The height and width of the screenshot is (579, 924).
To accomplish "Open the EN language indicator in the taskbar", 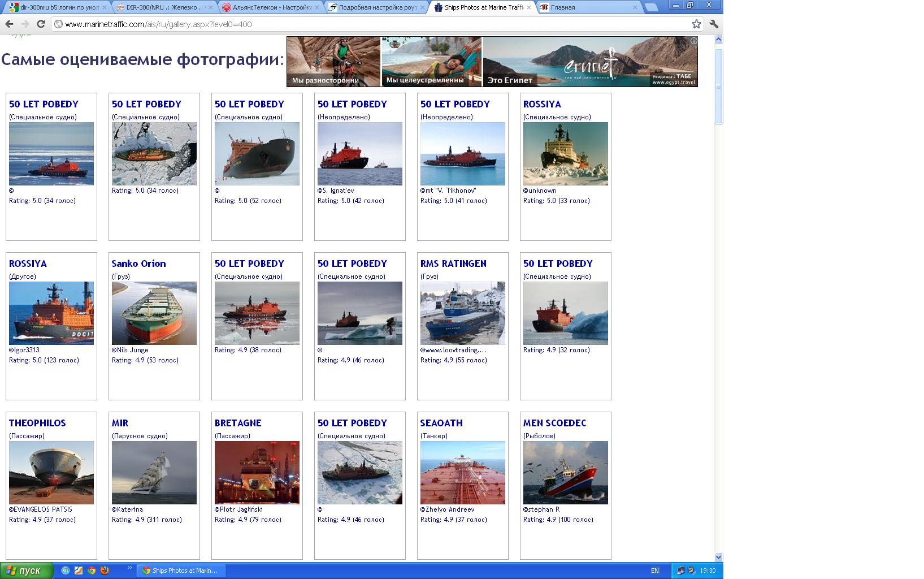I will click(x=654, y=571).
